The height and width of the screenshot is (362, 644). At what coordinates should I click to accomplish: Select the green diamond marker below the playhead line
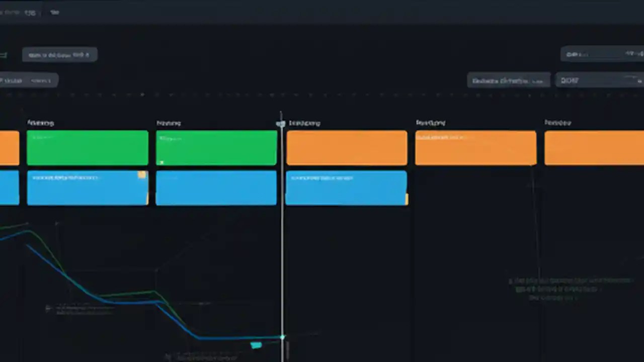282,337
